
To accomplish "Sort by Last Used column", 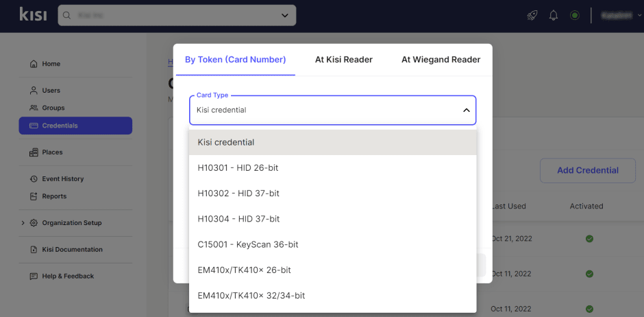I will point(508,206).
